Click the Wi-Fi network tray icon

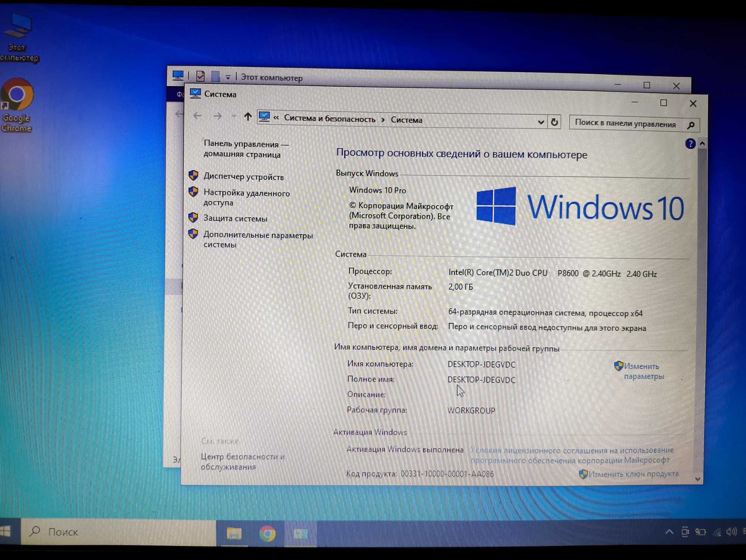(x=717, y=532)
